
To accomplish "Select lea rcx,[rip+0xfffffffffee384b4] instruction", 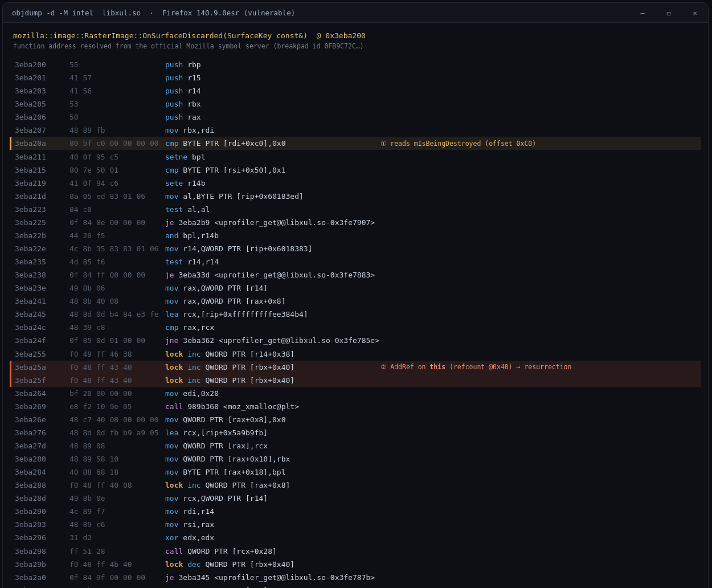I will tap(236, 314).
